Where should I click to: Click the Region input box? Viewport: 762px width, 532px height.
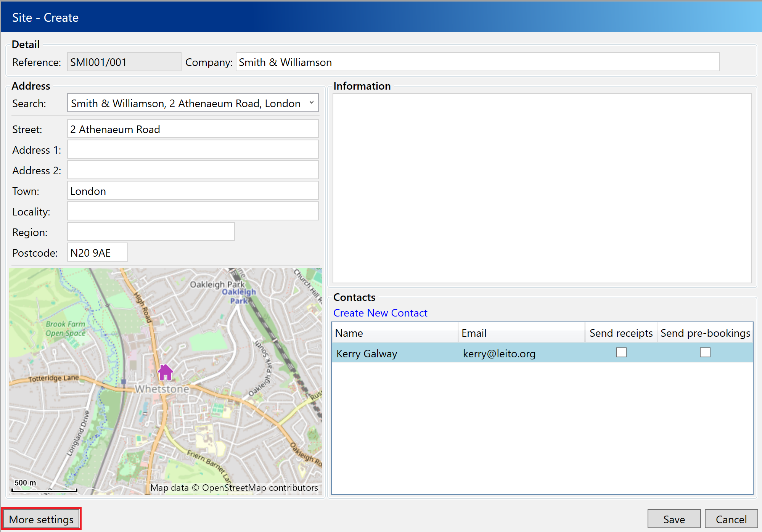click(151, 232)
